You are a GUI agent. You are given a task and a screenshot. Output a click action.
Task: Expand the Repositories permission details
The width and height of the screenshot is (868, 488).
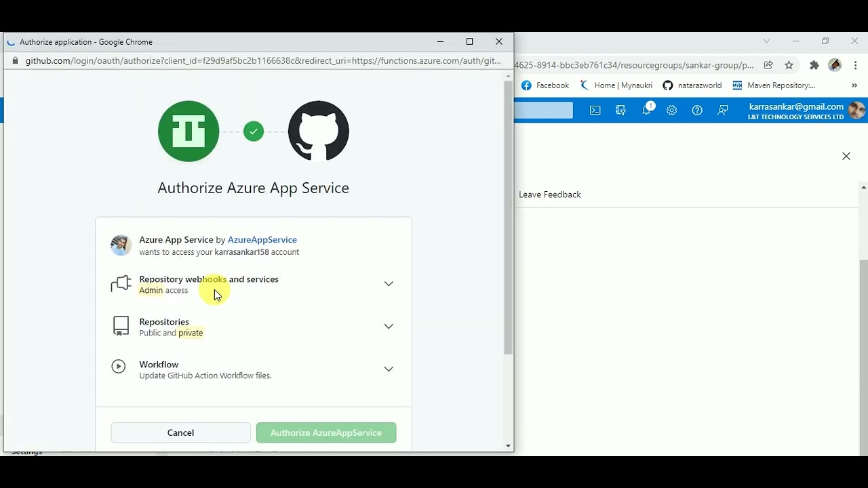tap(389, 327)
